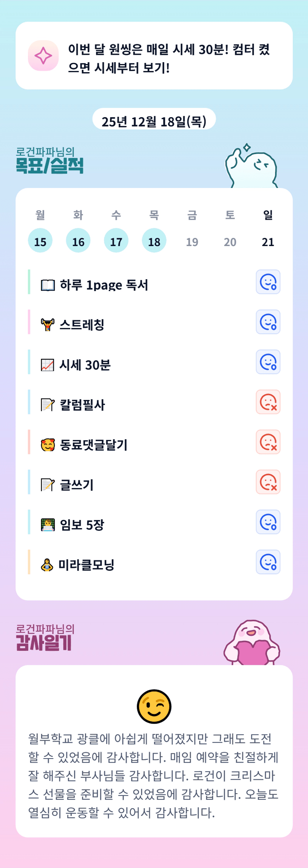Click the pink sparkle icon in announcement
This screenshot has width=308, height=868.
pos(43,55)
